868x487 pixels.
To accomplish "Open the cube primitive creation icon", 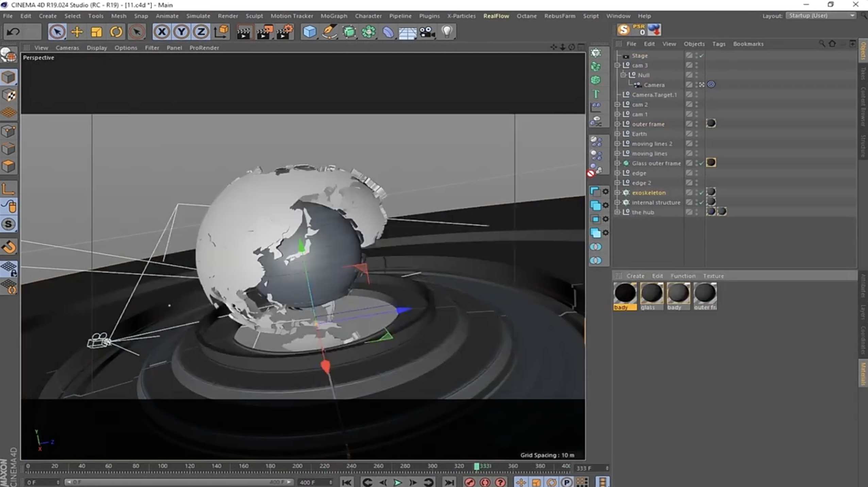I will coord(309,31).
